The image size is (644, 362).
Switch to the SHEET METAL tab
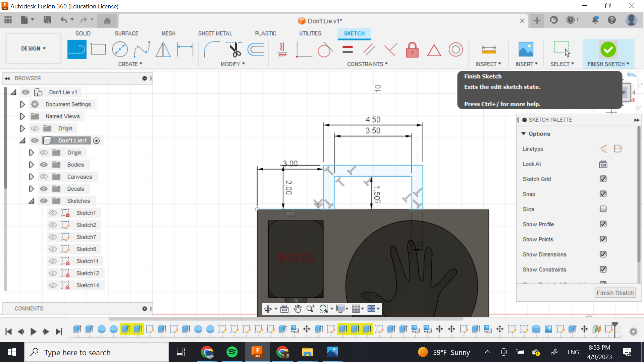click(x=215, y=34)
